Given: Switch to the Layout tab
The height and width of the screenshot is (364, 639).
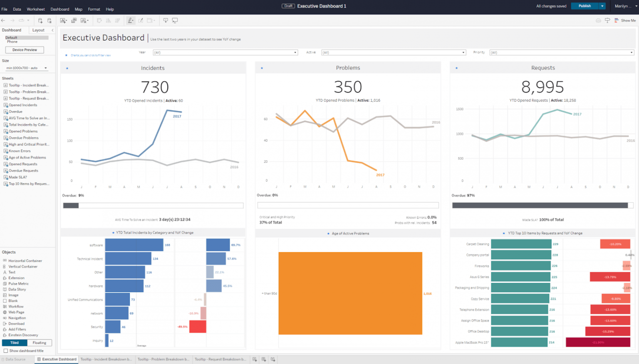Looking at the screenshot, I should 38,30.
